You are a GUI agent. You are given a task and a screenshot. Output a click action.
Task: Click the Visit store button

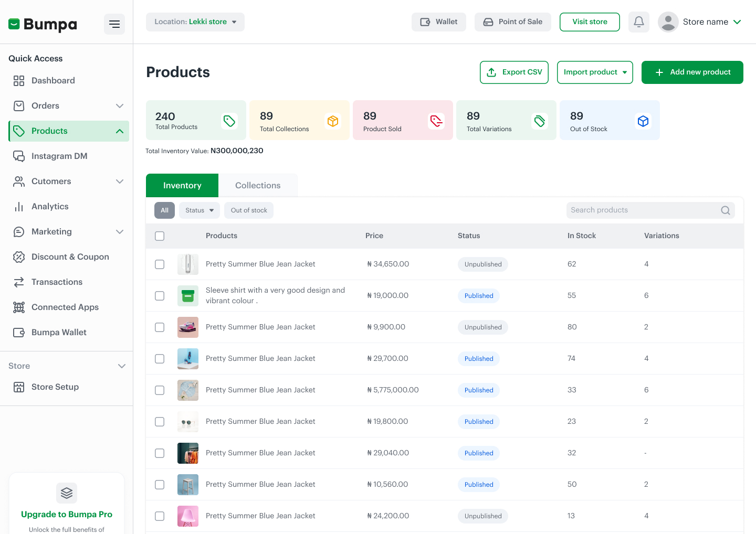(590, 22)
